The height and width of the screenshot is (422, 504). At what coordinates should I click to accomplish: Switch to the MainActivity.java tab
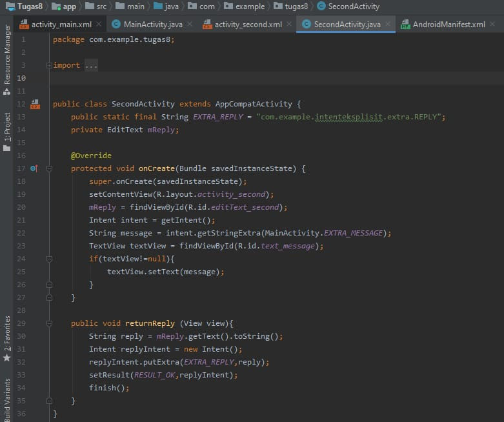[x=153, y=25]
